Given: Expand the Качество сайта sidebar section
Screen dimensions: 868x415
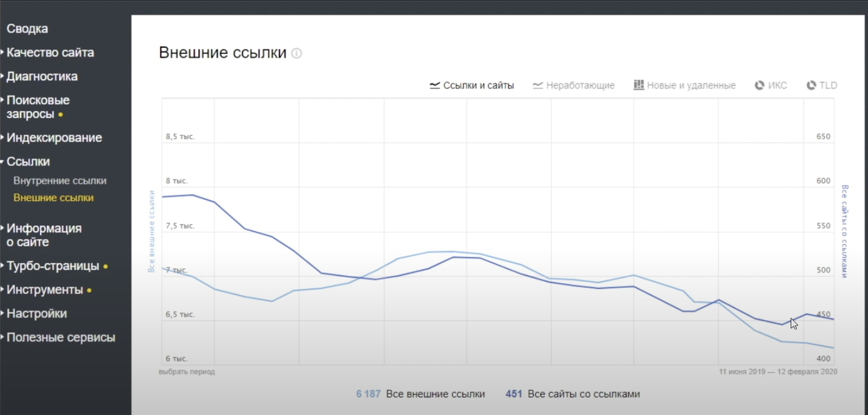Looking at the screenshot, I should click(x=50, y=53).
